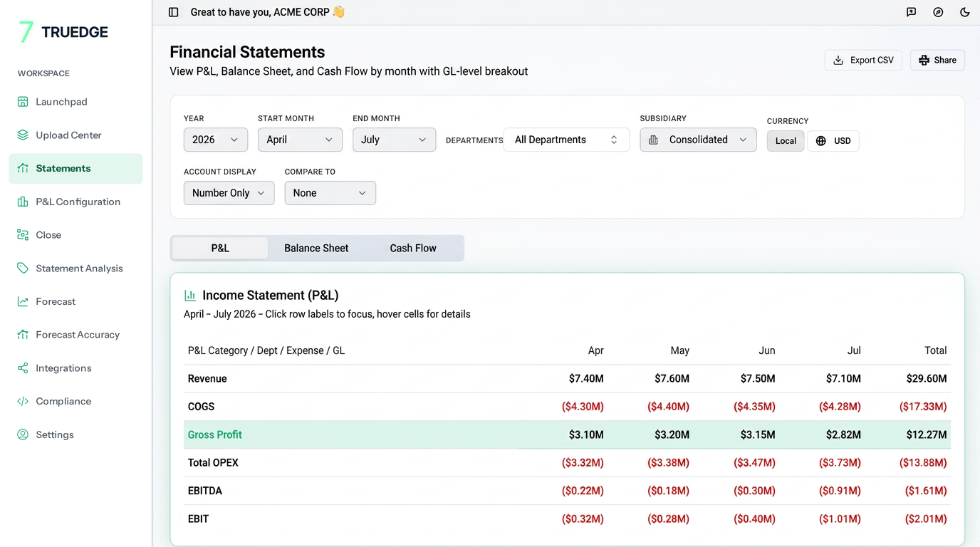
Task: Click the Upload Center layers icon
Action: tap(23, 135)
